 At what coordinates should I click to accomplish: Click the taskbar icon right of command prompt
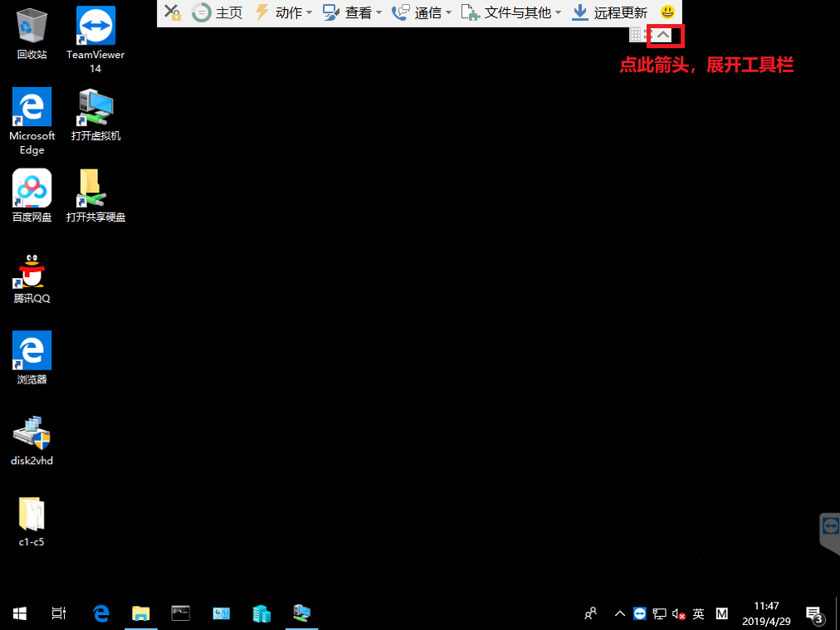222,613
